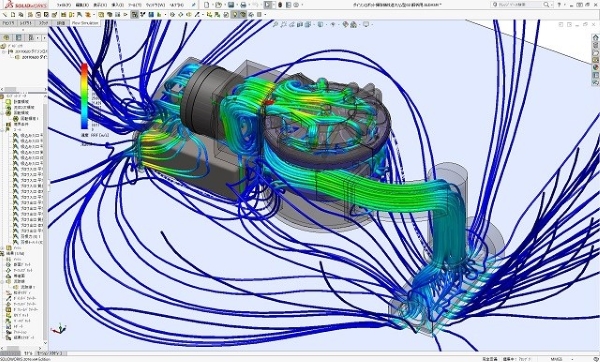Click the SOLIDWORKS Resources home icon

[x=595, y=38]
